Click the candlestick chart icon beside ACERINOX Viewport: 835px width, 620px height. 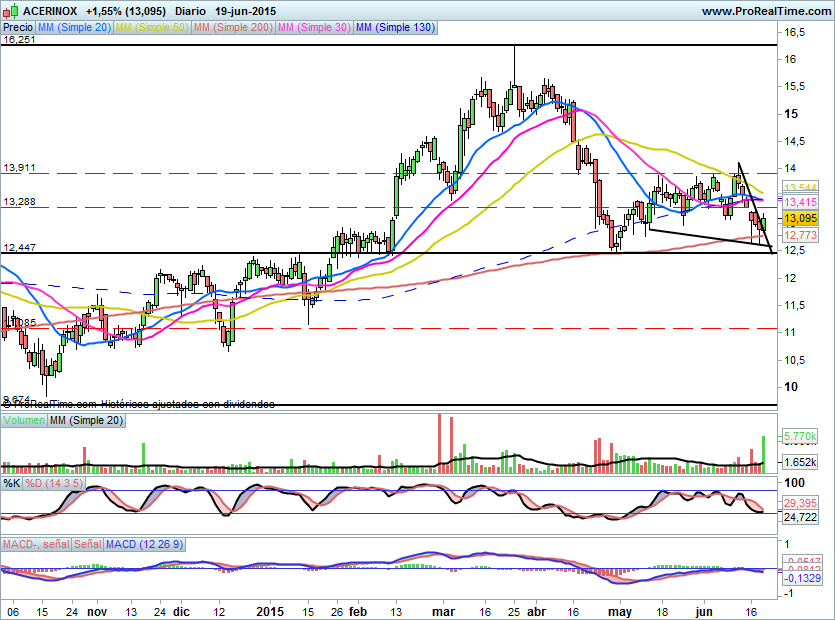[x=9, y=11]
